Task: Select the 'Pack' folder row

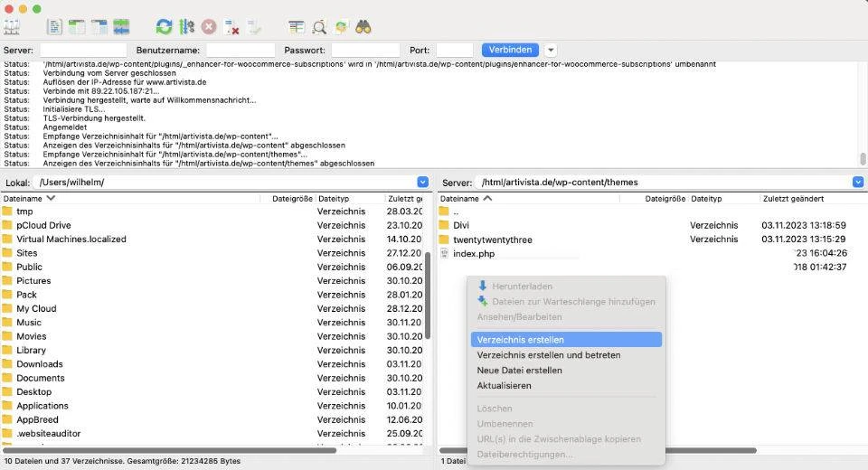Action: coord(213,295)
